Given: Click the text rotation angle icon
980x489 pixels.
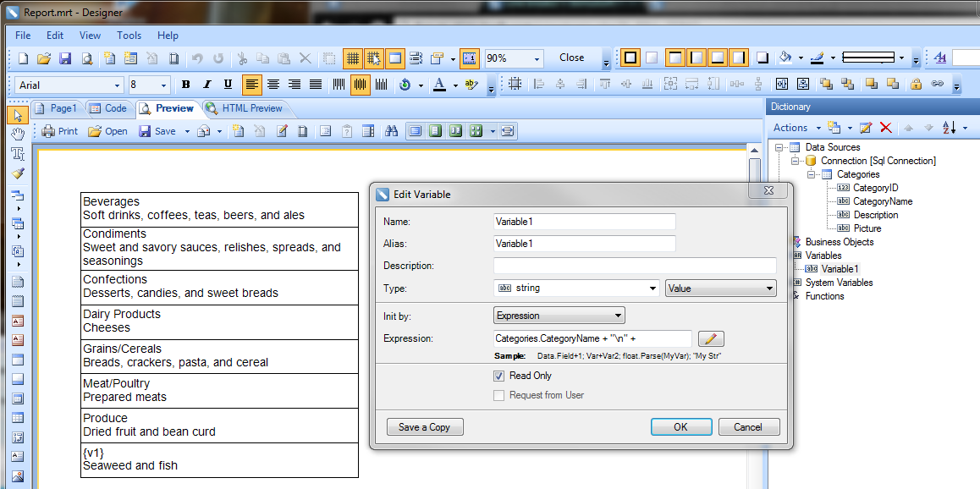Looking at the screenshot, I should click(x=405, y=85).
